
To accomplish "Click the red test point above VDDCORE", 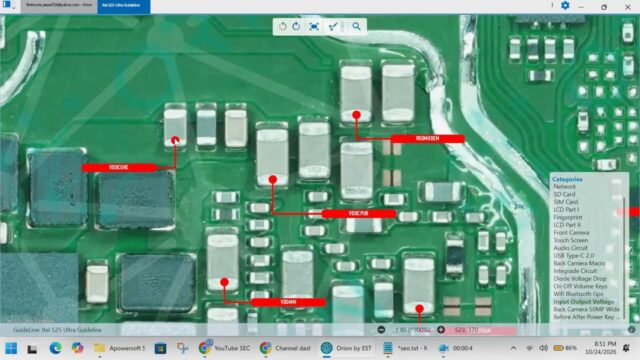I will tap(175, 140).
